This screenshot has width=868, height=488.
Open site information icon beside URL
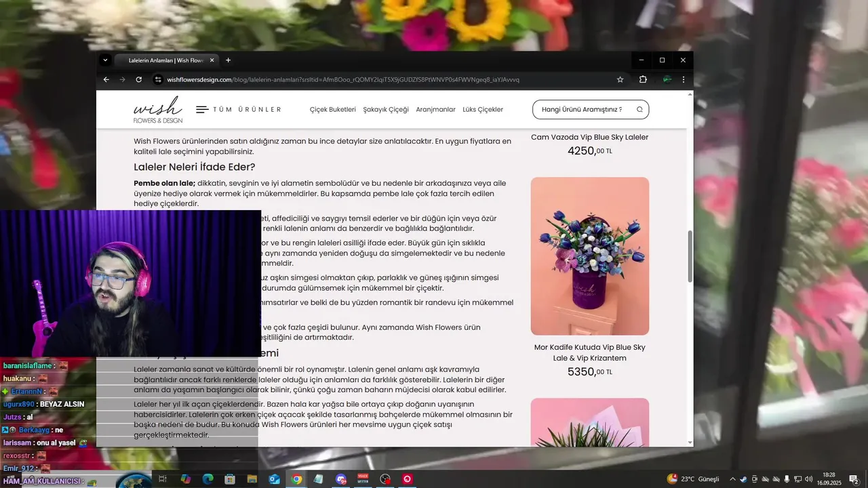tap(158, 79)
